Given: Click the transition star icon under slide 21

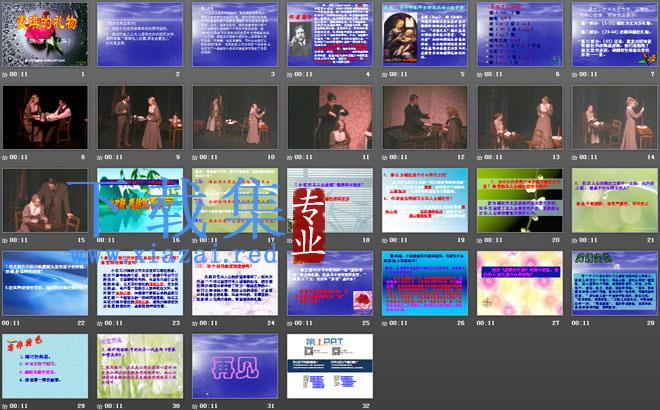Looking at the screenshot, I should (575, 240).
